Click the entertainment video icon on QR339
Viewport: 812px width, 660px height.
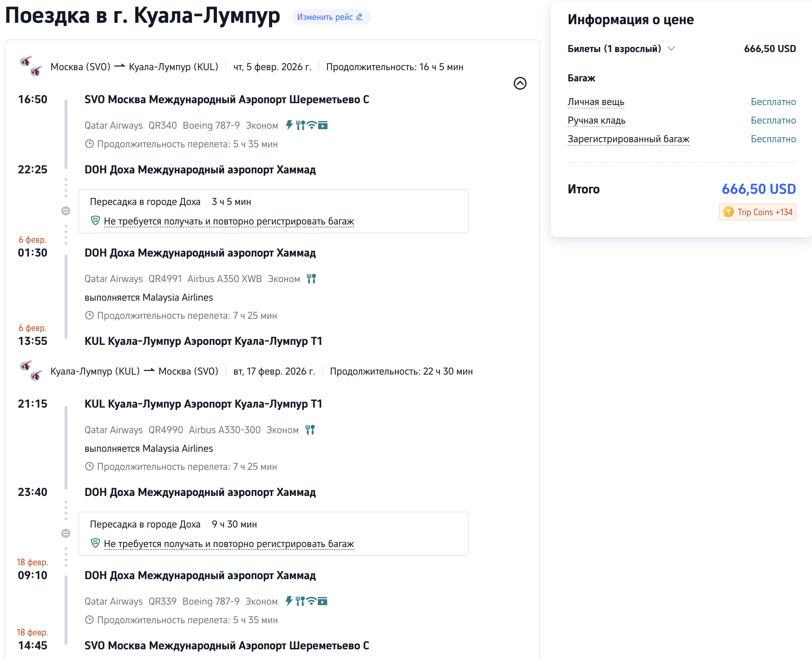click(x=322, y=601)
